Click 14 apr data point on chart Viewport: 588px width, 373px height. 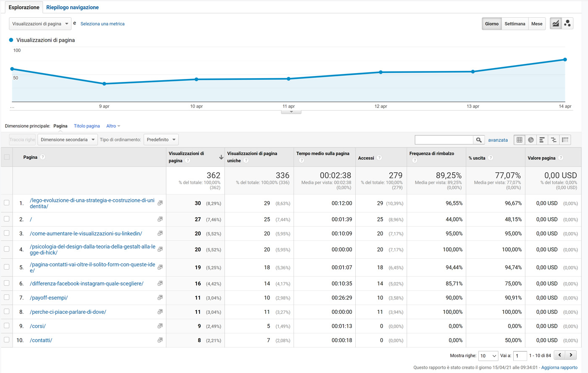565,60
